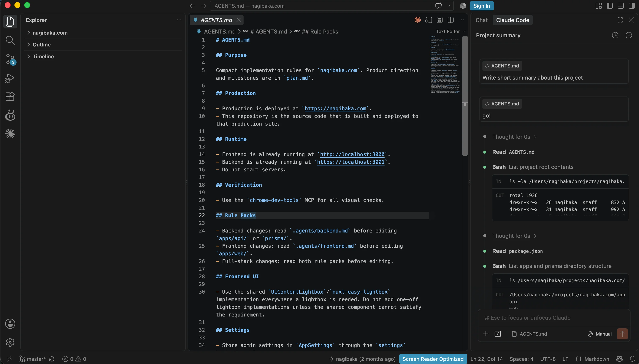Expand the nagibaka.com folder section
Viewport: 639px width, 364px height.
(x=103, y=33)
